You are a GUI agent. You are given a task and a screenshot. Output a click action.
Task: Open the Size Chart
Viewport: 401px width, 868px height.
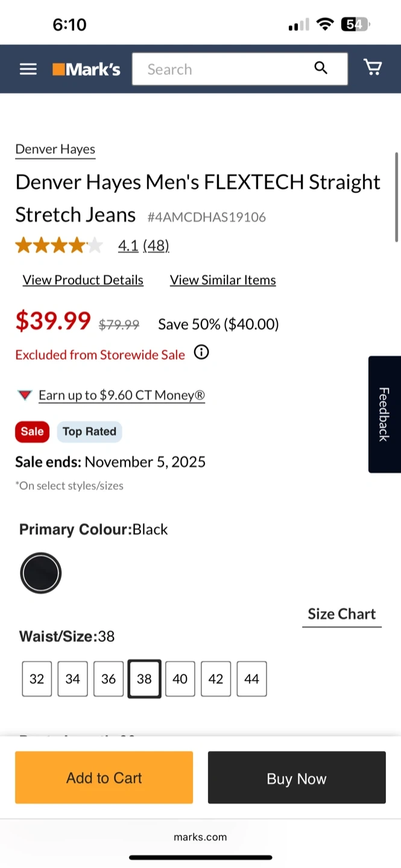341,614
